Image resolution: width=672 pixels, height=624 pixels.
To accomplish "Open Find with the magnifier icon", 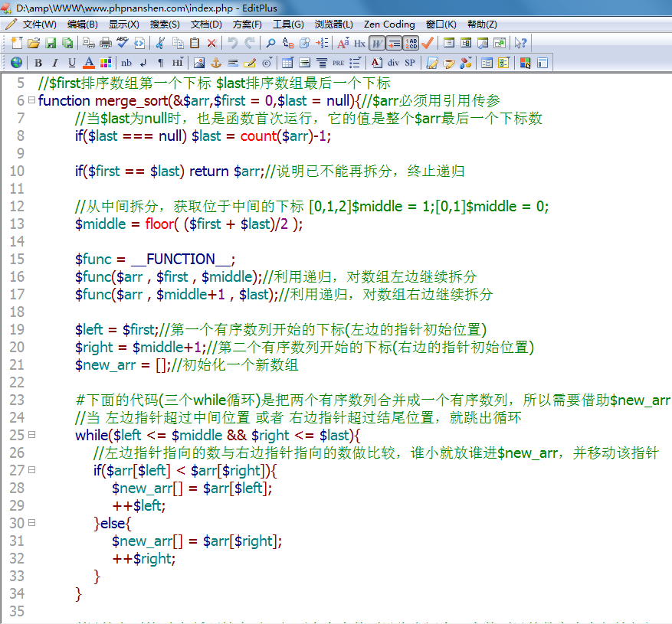I will click(270, 43).
